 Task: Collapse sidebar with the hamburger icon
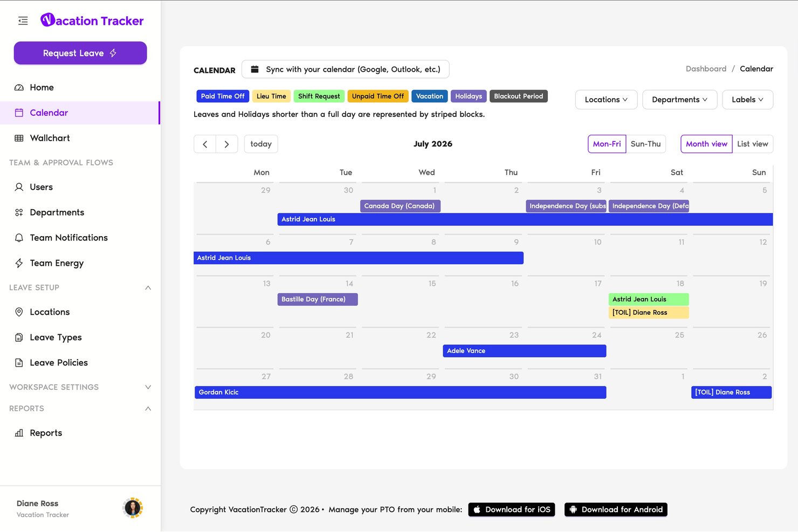coord(23,21)
